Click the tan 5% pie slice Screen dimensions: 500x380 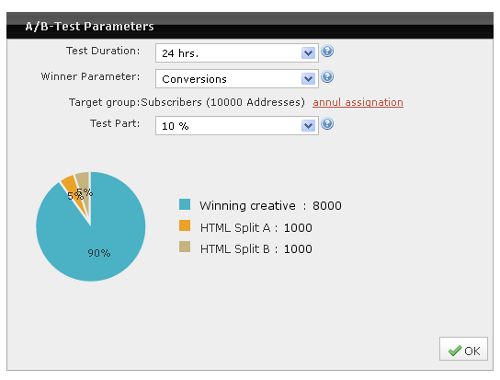click(85, 187)
